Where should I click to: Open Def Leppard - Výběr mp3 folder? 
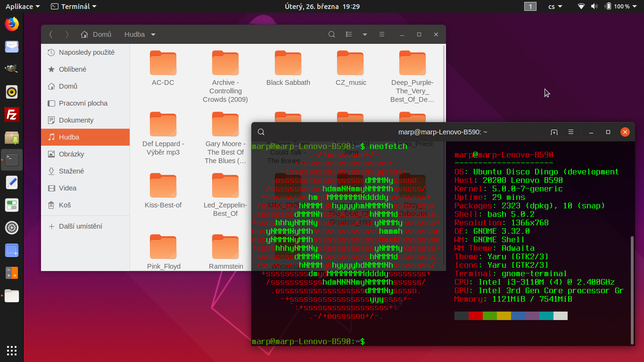(163, 134)
